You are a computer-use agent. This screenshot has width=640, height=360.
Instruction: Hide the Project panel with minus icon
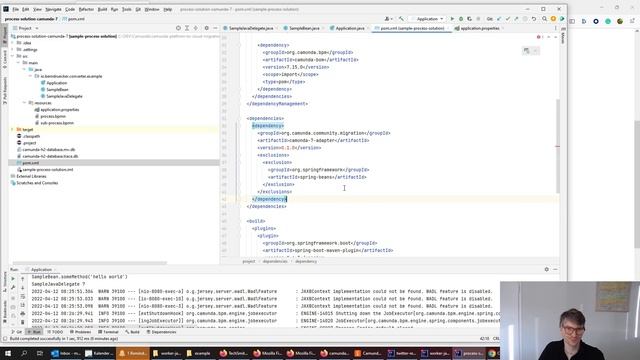coord(215,28)
